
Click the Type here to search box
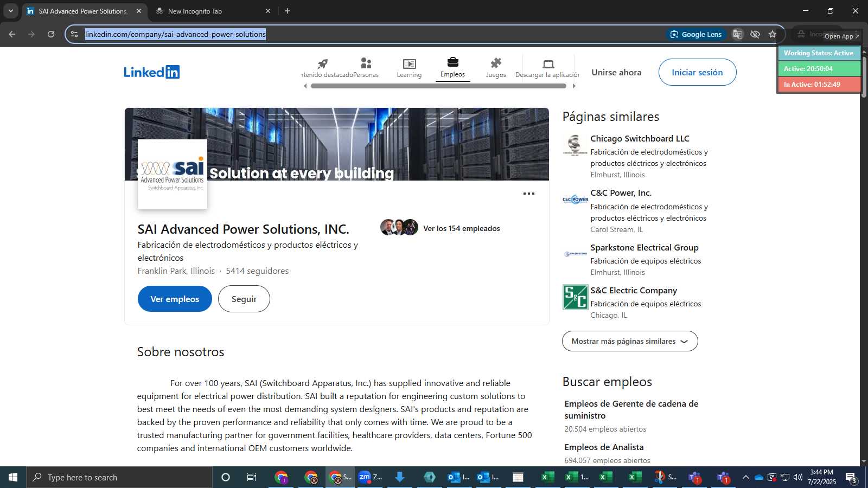tap(119, 477)
